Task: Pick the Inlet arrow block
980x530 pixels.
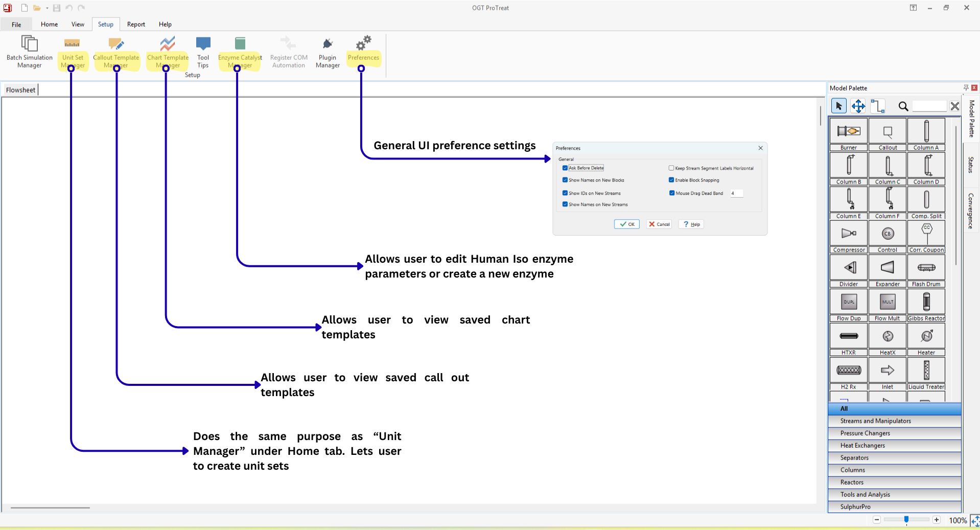Action: tap(888, 374)
